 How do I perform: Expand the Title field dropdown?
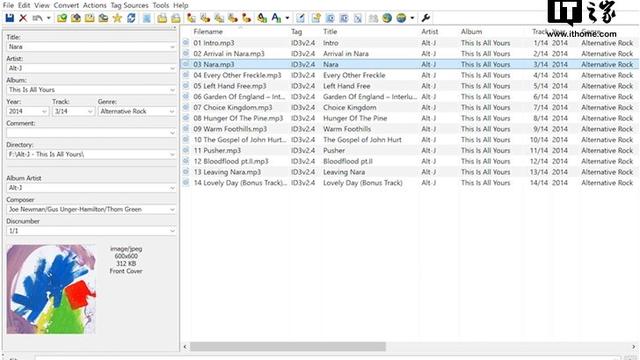pyautogui.click(x=172, y=47)
